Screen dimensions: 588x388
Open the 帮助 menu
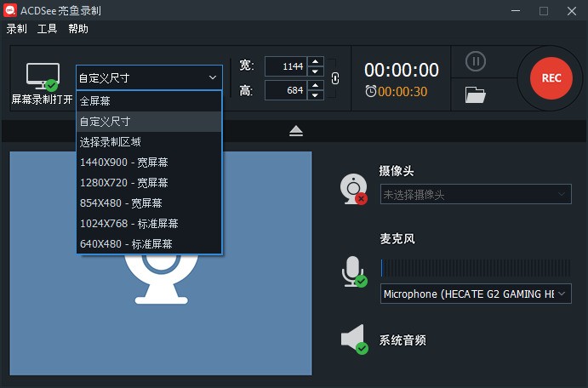(78, 29)
